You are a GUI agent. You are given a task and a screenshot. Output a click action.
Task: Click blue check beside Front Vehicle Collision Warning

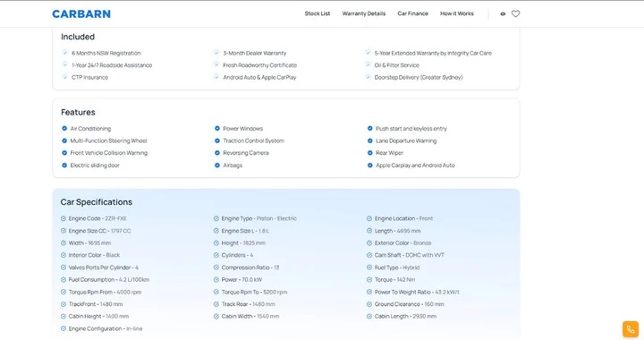pos(64,153)
